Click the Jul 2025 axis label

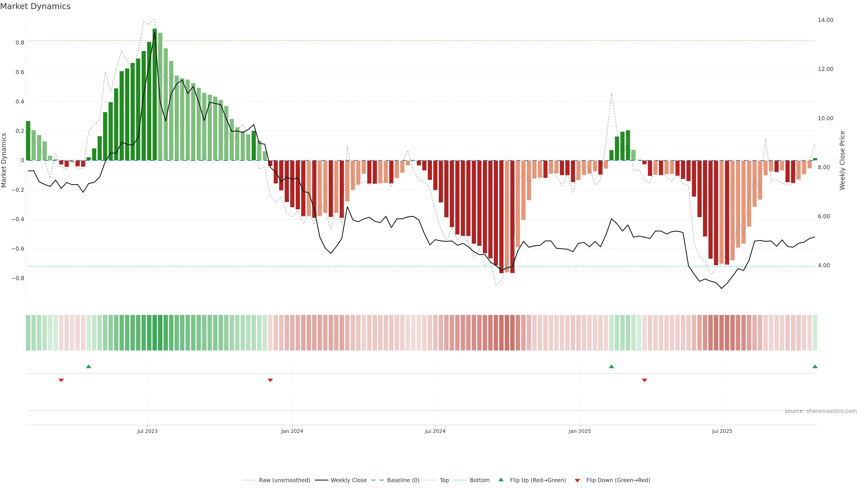click(x=722, y=431)
